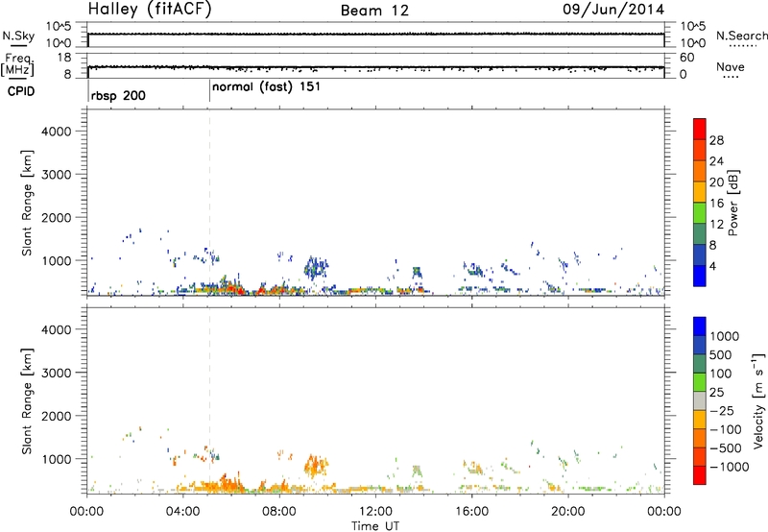Image resolution: width=768 pixels, height=532 pixels.
Task: Click the 'Halley (fitACF)' title text
Action: coord(150,10)
